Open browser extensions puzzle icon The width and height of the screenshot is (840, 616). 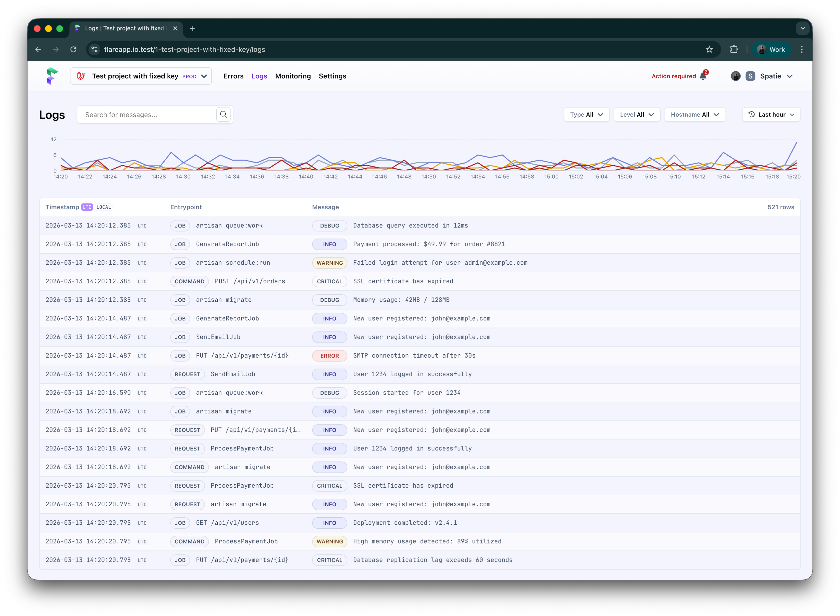(x=734, y=49)
